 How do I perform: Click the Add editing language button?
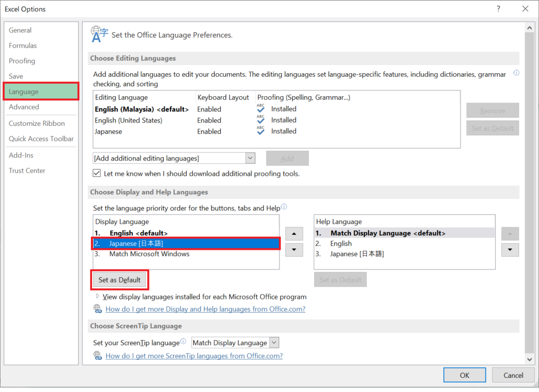pos(287,158)
